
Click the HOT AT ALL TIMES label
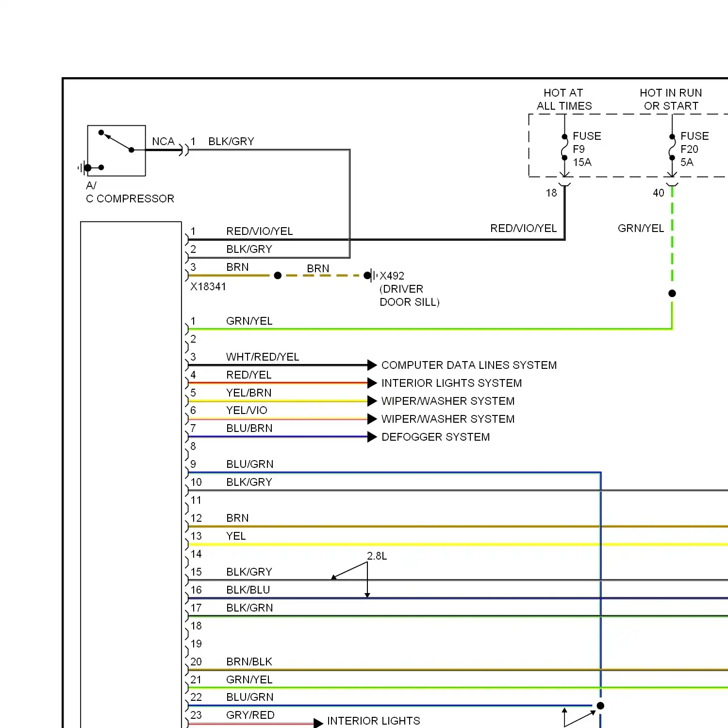564,99
